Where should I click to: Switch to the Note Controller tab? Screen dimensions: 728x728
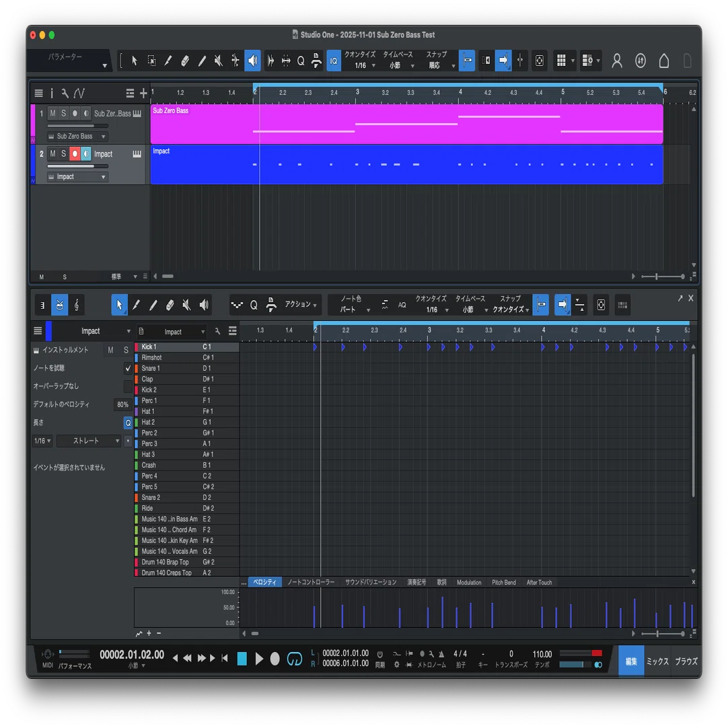click(311, 582)
